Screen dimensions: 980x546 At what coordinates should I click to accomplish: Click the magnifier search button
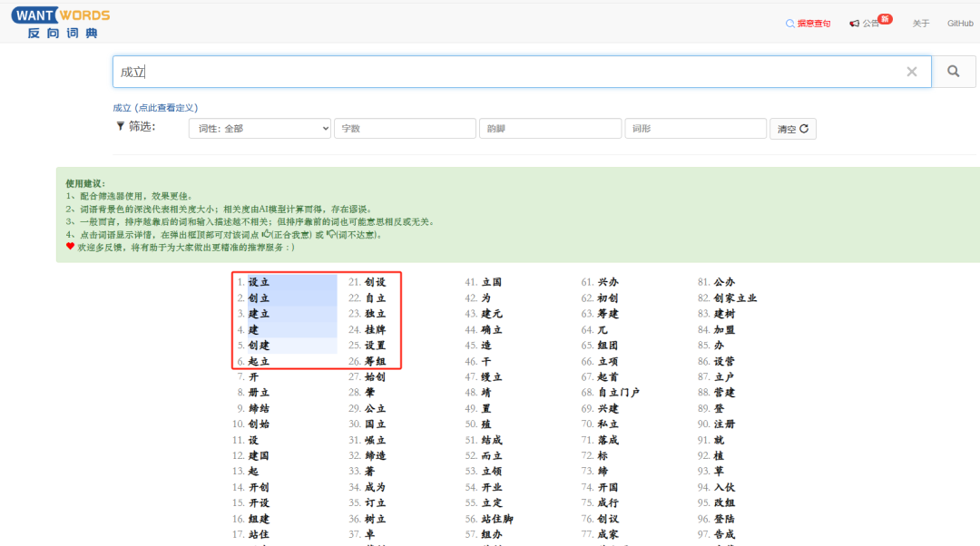[954, 72]
